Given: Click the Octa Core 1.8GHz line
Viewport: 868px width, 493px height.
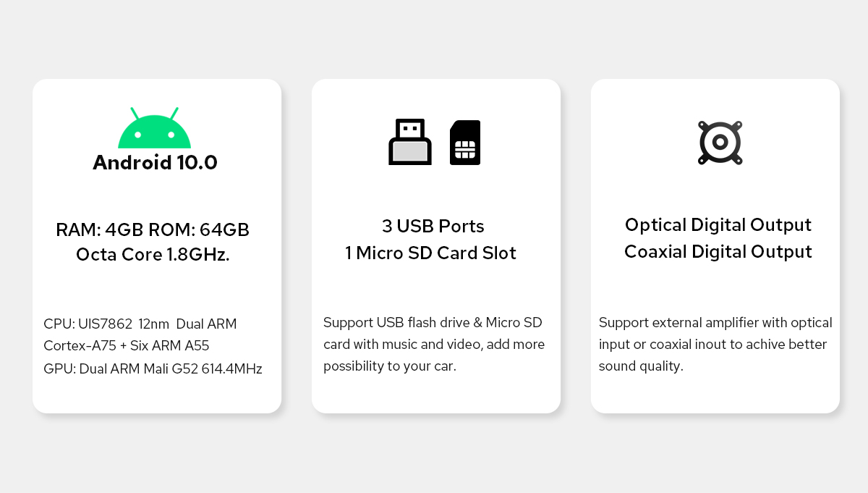Looking at the screenshot, I should 153,255.
